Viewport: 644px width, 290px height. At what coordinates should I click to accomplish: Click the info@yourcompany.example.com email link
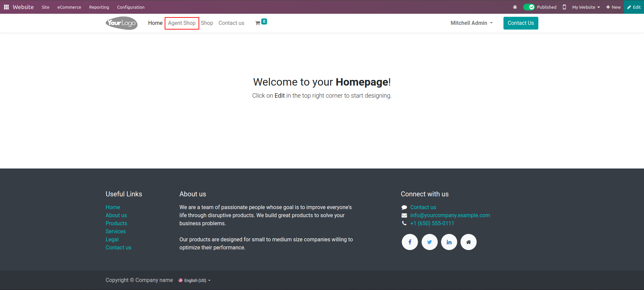[x=450, y=215]
